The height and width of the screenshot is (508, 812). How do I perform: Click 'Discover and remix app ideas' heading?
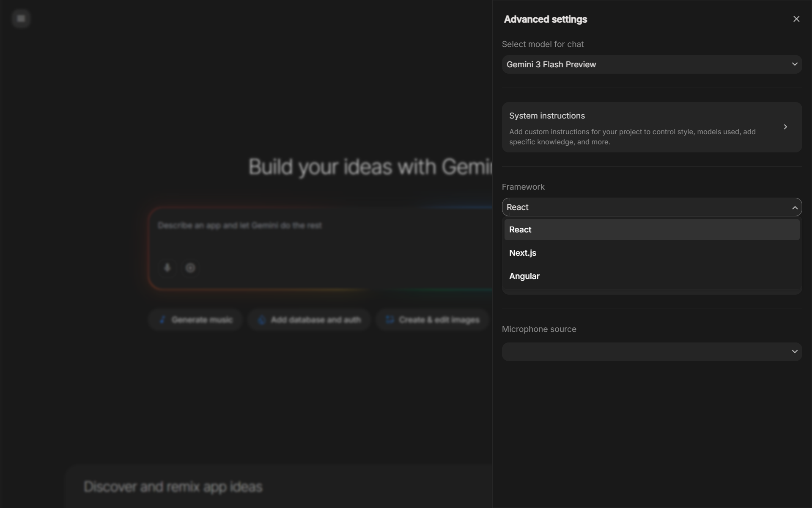(x=173, y=487)
